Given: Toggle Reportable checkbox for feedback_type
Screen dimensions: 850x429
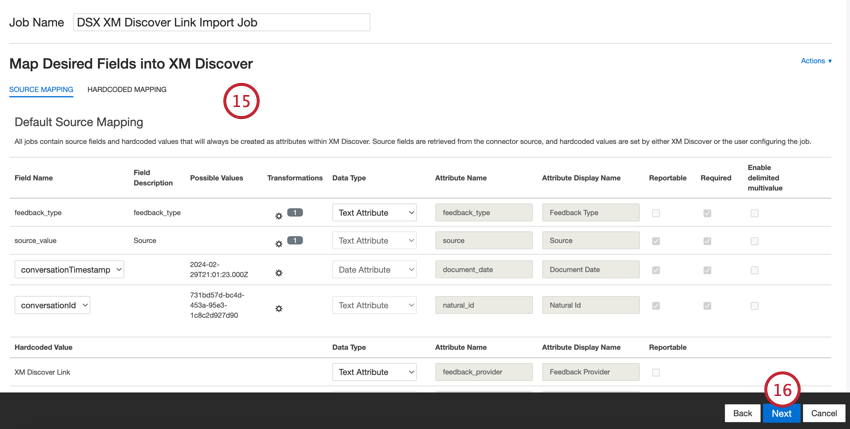Looking at the screenshot, I should tap(656, 213).
